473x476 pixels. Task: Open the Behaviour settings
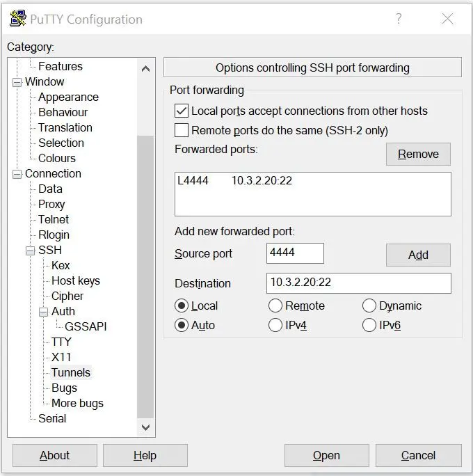pyautogui.click(x=63, y=112)
